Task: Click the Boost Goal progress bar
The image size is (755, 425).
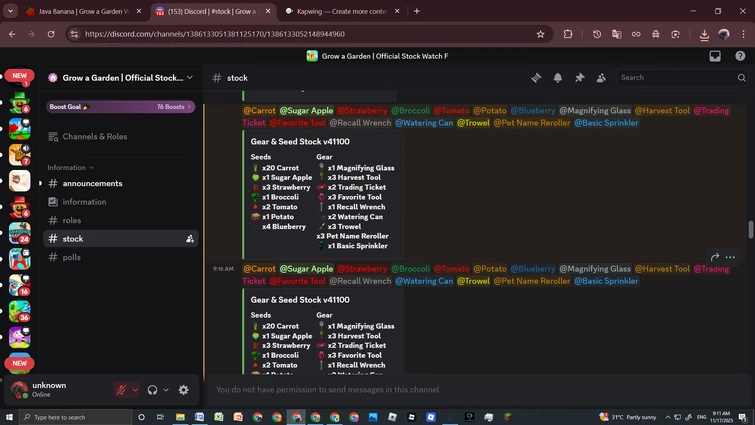Action: tap(120, 107)
